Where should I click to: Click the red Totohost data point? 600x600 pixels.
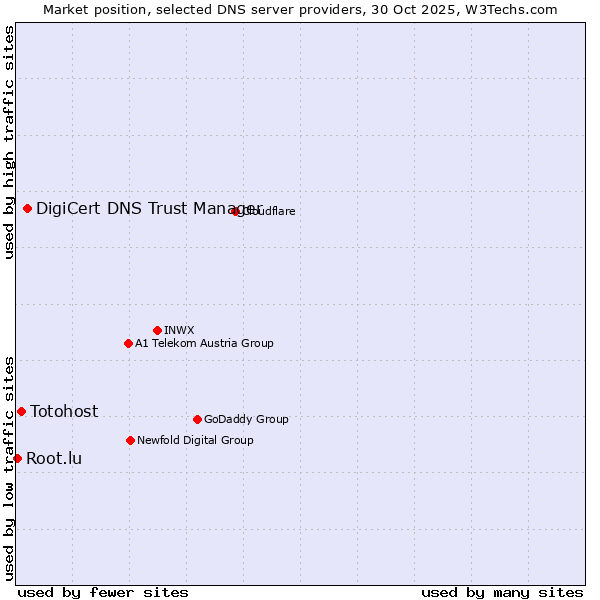[x=21, y=411]
